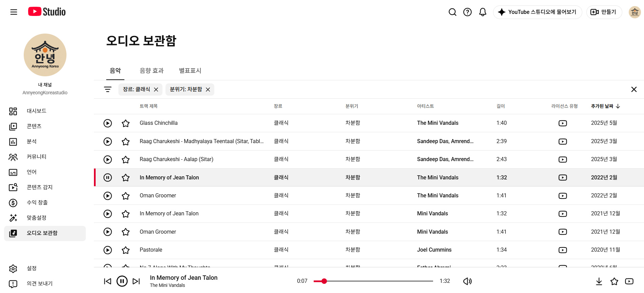The image size is (644, 293).
Task: Skip to previous track in player
Action: coord(108,281)
